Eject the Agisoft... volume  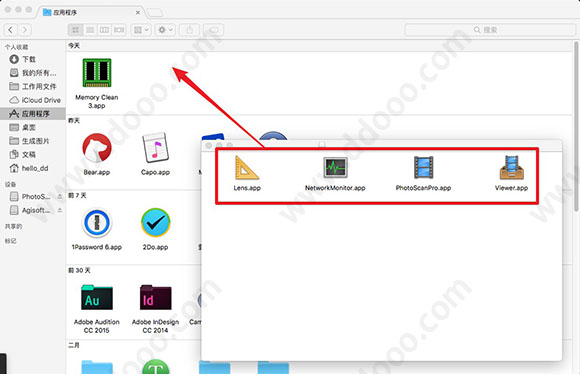(x=60, y=210)
